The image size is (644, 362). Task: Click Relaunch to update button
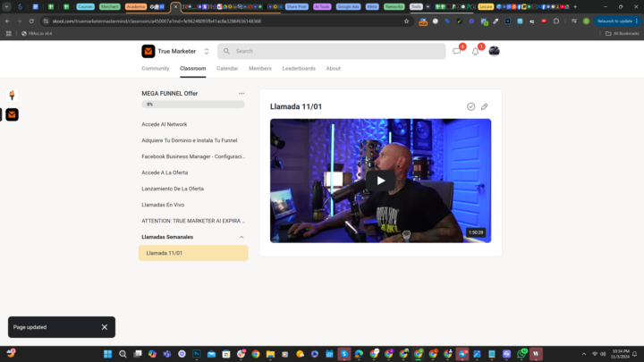(x=614, y=21)
